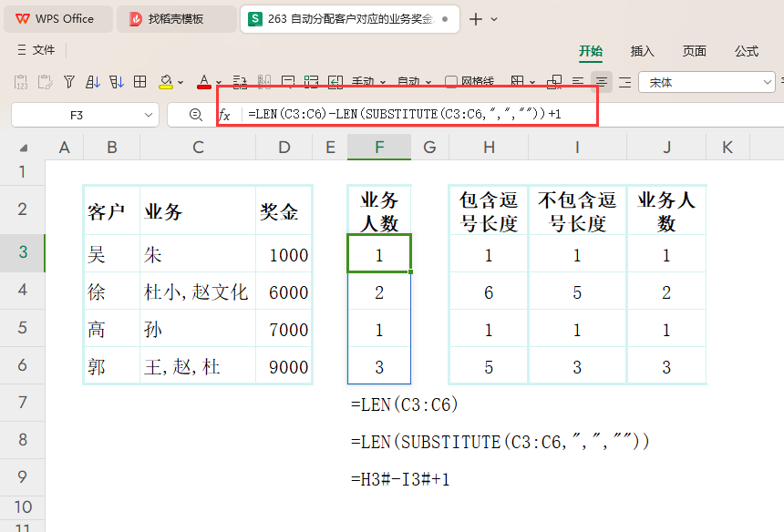784x532 pixels.
Task: Click the borders icon
Action: tap(518, 82)
